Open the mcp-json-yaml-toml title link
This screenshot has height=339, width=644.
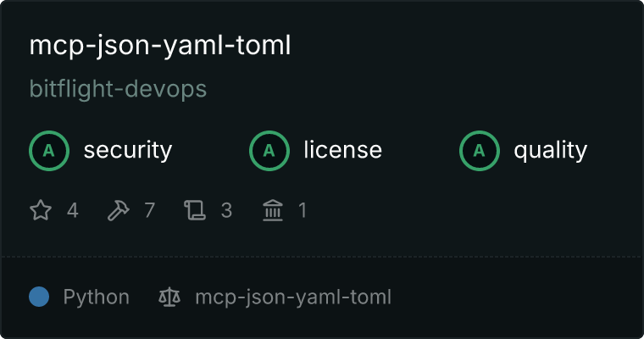pyautogui.click(x=160, y=46)
